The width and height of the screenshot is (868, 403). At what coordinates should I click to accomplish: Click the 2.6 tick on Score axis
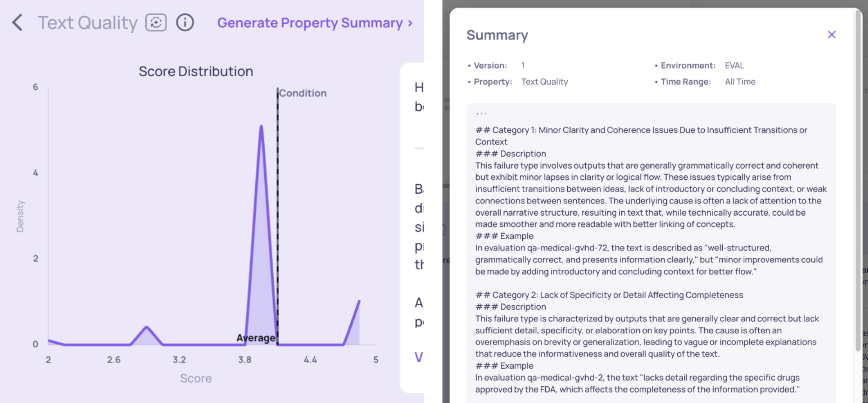coord(114,360)
